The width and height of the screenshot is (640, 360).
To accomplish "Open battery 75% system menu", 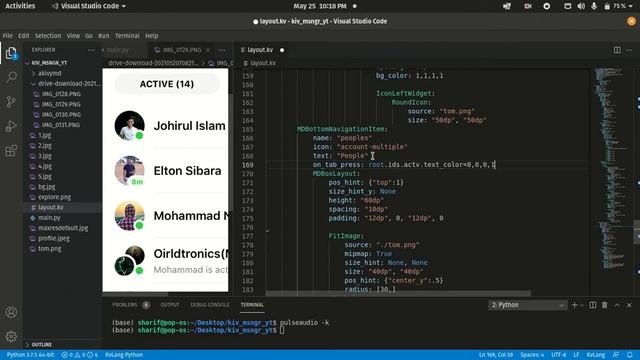I will click(619, 6).
